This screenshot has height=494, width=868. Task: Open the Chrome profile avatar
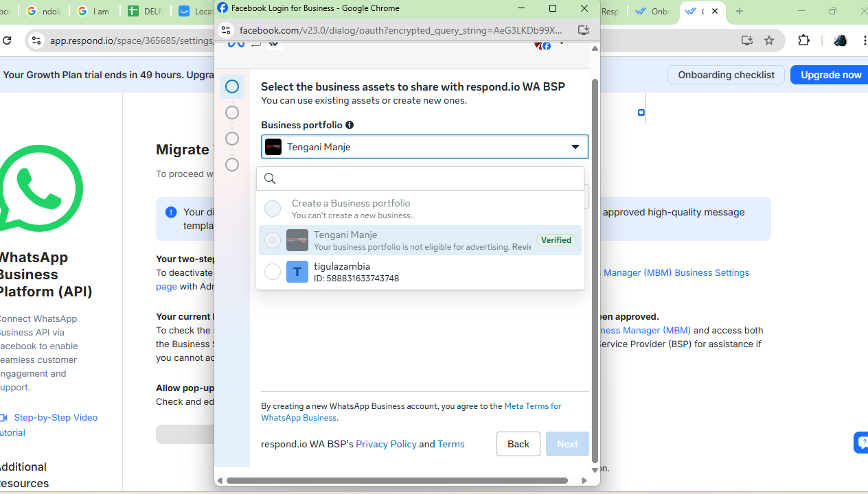tap(840, 40)
